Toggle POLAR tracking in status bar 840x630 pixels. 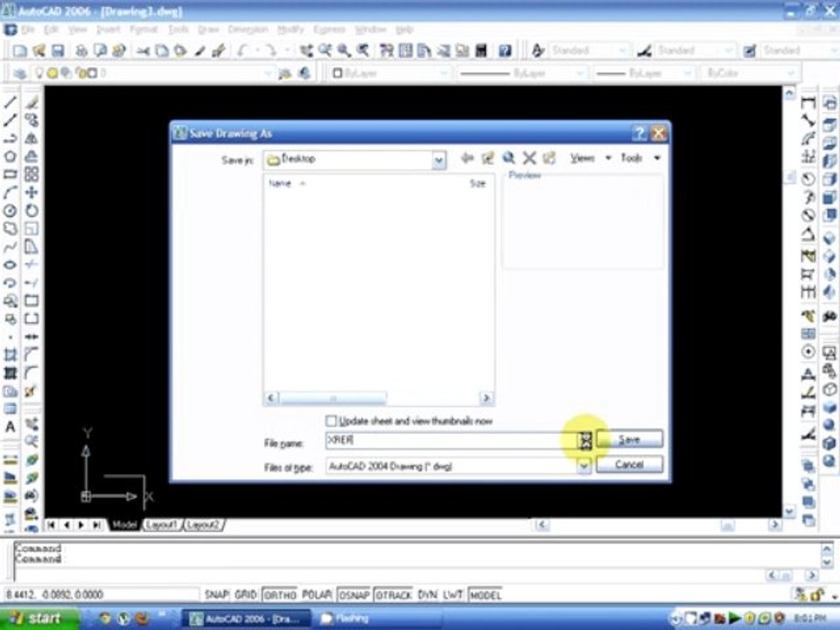coord(316,595)
